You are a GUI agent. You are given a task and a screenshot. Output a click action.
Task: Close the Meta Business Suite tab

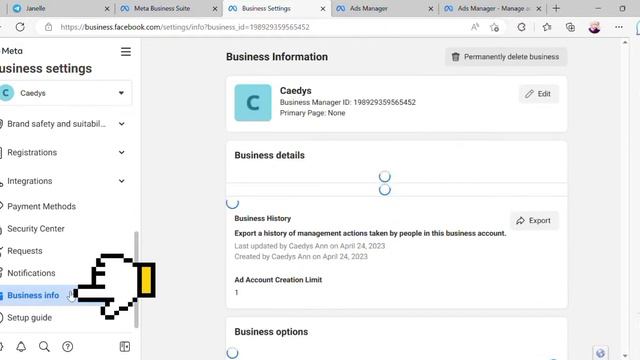pyautogui.click(x=215, y=9)
